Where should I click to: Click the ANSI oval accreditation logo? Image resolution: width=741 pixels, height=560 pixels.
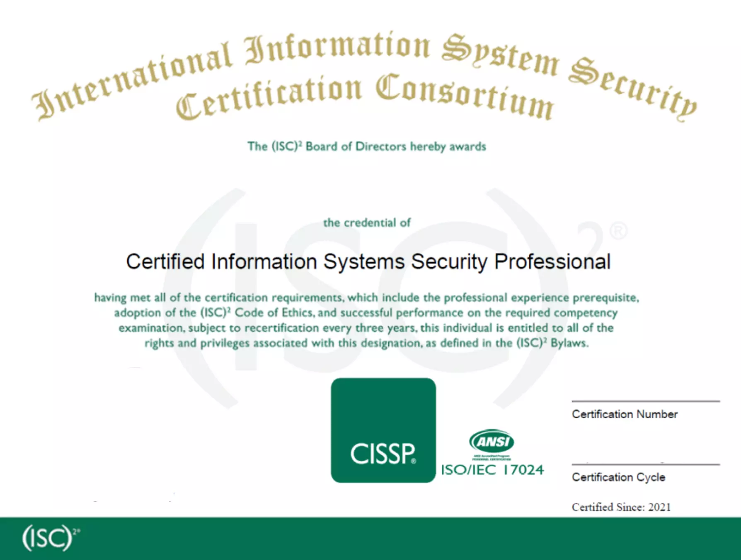coord(492,442)
